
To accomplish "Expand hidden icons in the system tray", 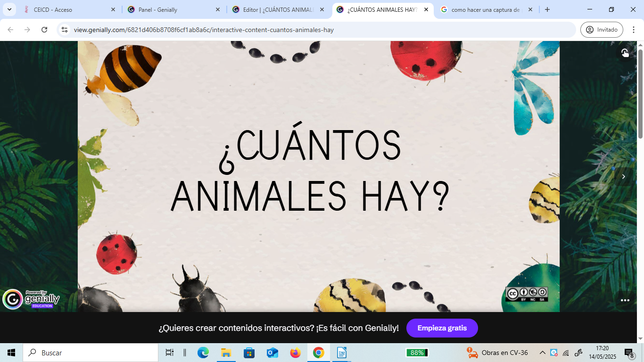I will (542, 352).
